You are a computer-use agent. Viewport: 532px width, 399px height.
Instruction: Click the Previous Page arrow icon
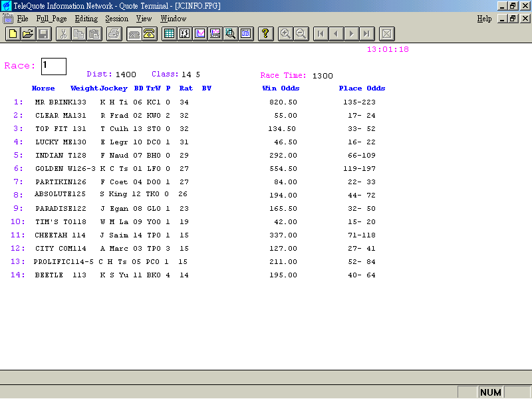(x=336, y=34)
